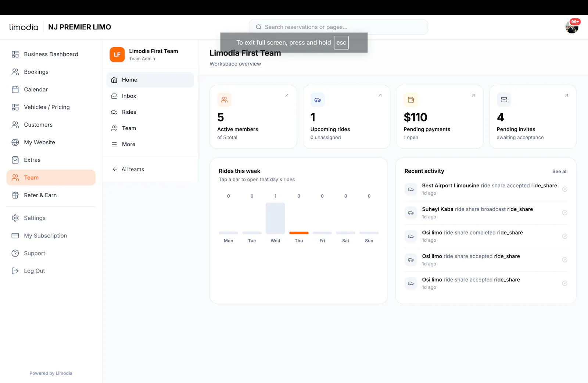Open the arrow on Upcoming rides card
This screenshot has height=383, width=588.
(x=380, y=95)
